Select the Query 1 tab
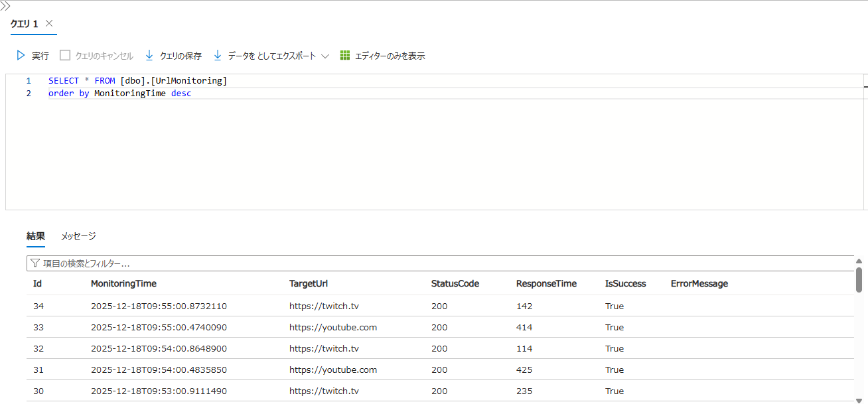The image size is (868, 404). click(x=24, y=23)
